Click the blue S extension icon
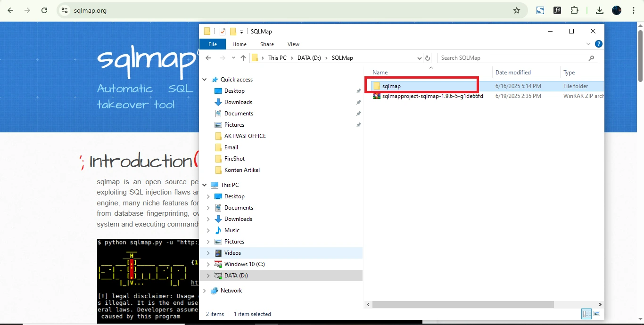The image size is (644, 325). tap(540, 10)
